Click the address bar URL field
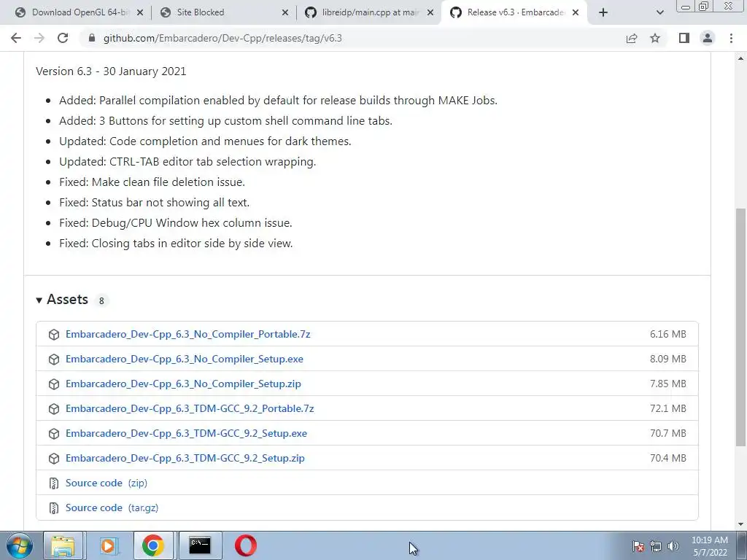Image resolution: width=747 pixels, height=560 pixels. point(352,38)
